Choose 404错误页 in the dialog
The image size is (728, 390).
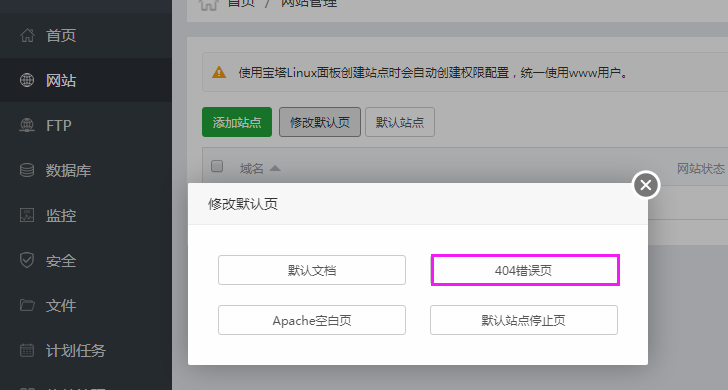click(524, 270)
